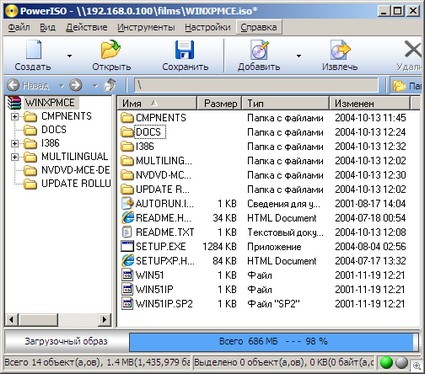
Task: Open the dropdown arrow next to Добавить
Action: [x=299, y=56]
